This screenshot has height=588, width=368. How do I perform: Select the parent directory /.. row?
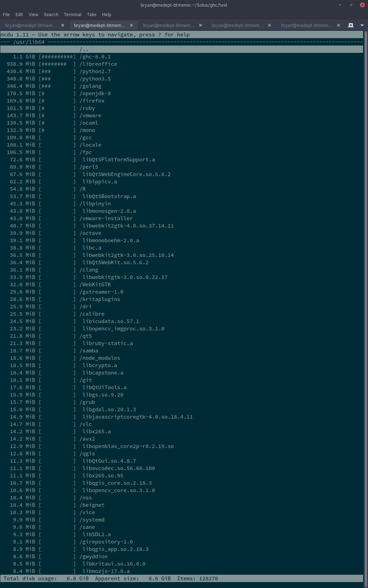click(x=182, y=49)
